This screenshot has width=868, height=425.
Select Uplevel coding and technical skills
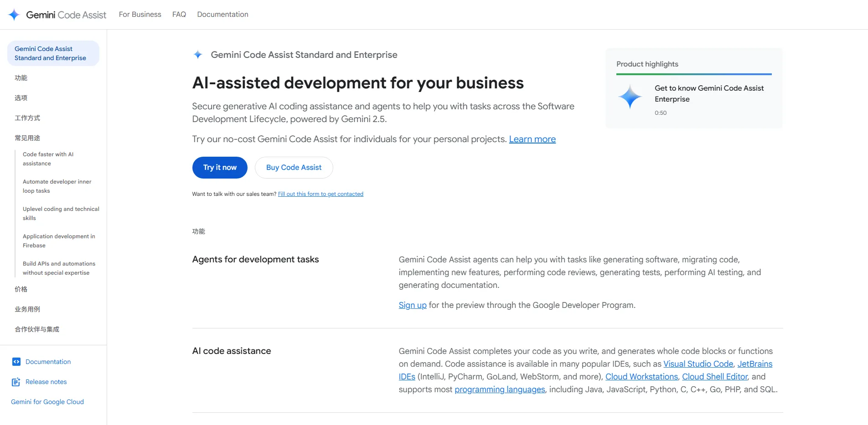(x=61, y=214)
